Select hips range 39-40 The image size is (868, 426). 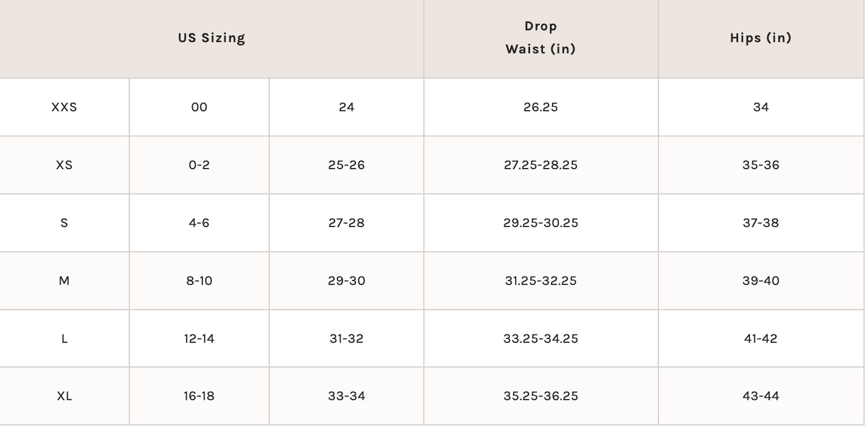[x=760, y=281]
